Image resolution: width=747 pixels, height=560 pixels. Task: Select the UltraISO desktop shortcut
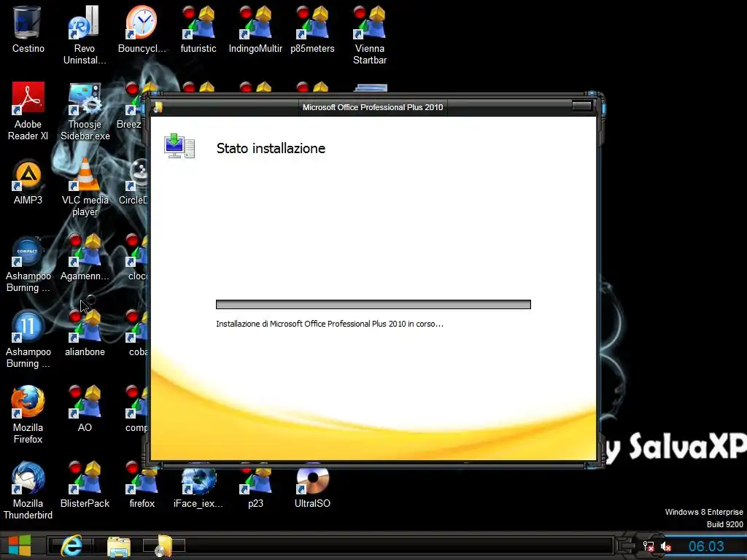pyautogui.click(x=312, y=487)
